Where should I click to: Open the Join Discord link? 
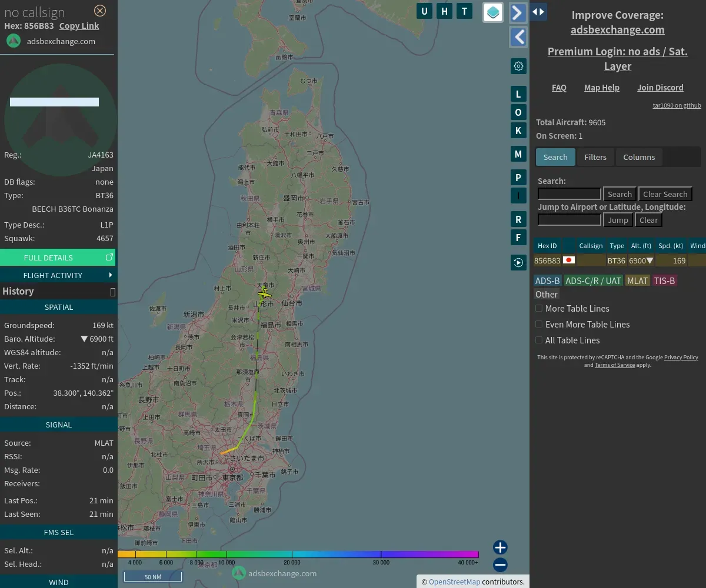(x=660, y=88)
